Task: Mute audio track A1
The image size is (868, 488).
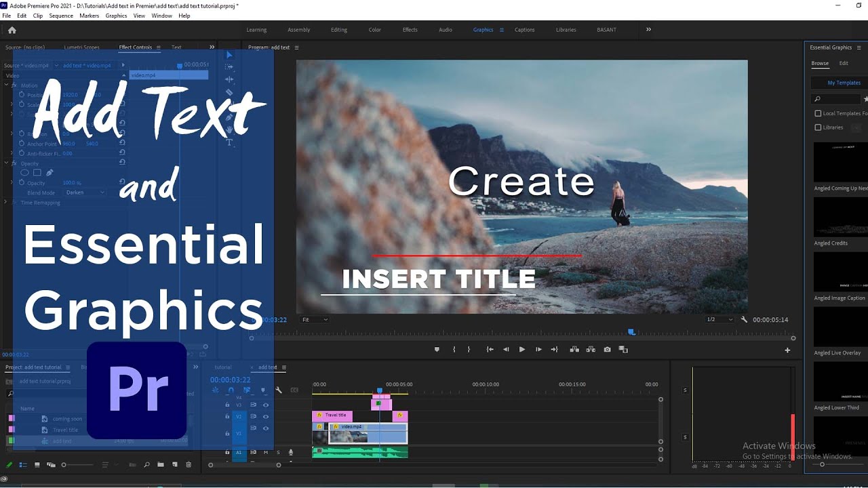Action: (x=266, y=452)
